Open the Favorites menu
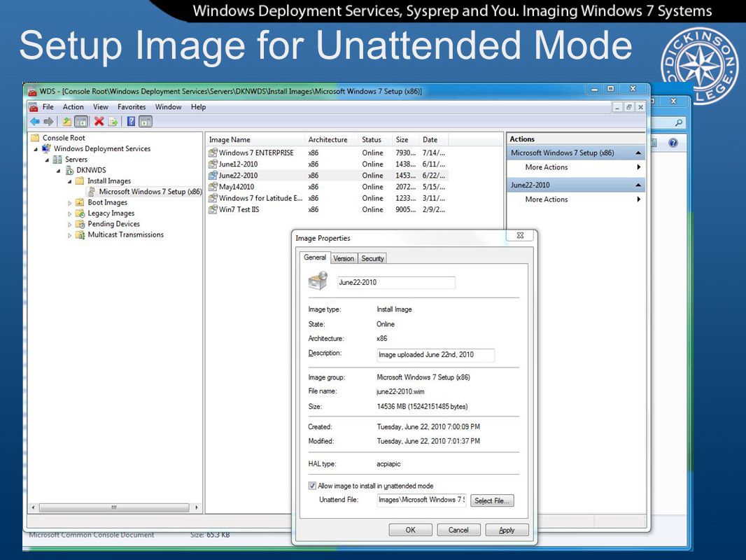This screenshot has height=560, width=746. [x=132, y=107]
